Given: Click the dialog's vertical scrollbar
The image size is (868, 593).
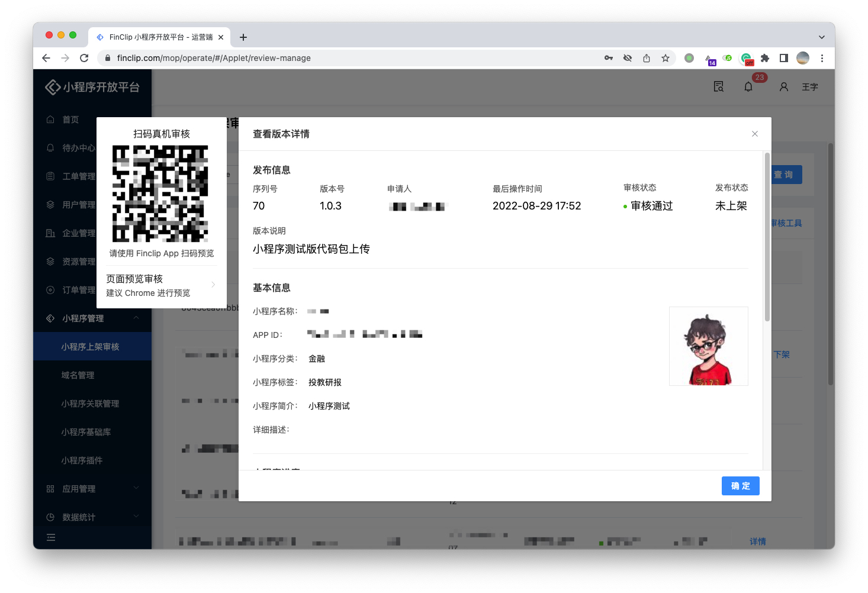Looking at the screenshot, I should click(767, 237).
